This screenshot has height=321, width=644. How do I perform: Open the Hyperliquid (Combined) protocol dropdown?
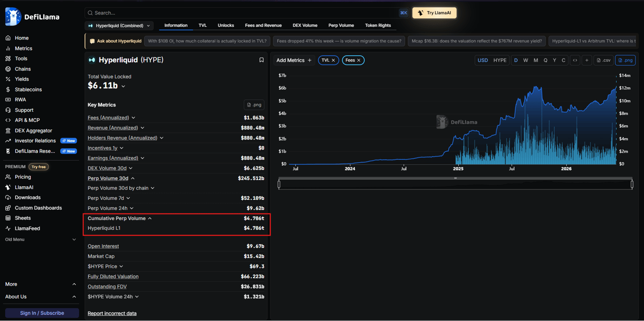(x=119, y=25)
